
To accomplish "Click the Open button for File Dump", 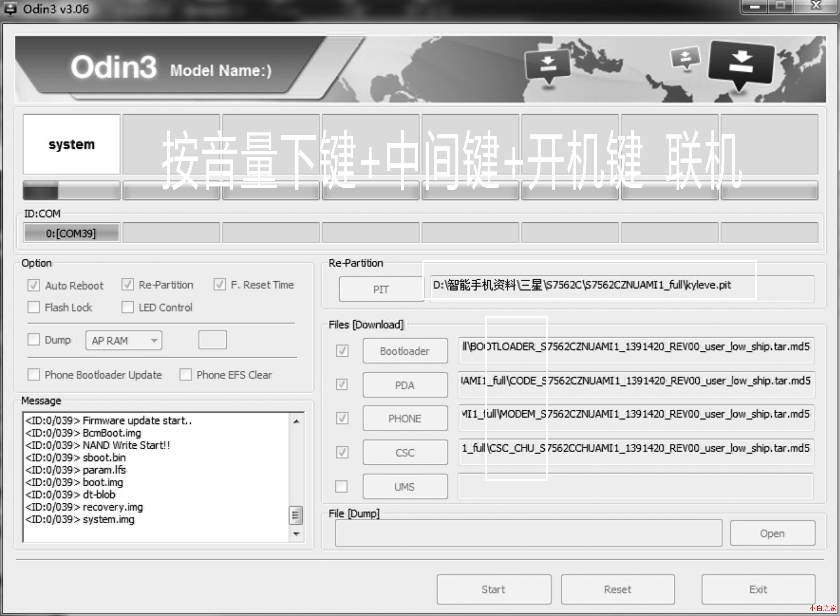I will pos(773,533).
